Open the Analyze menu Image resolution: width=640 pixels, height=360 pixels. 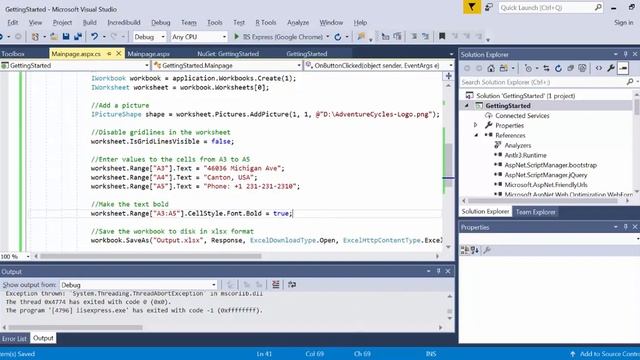[x=298, y=22]
